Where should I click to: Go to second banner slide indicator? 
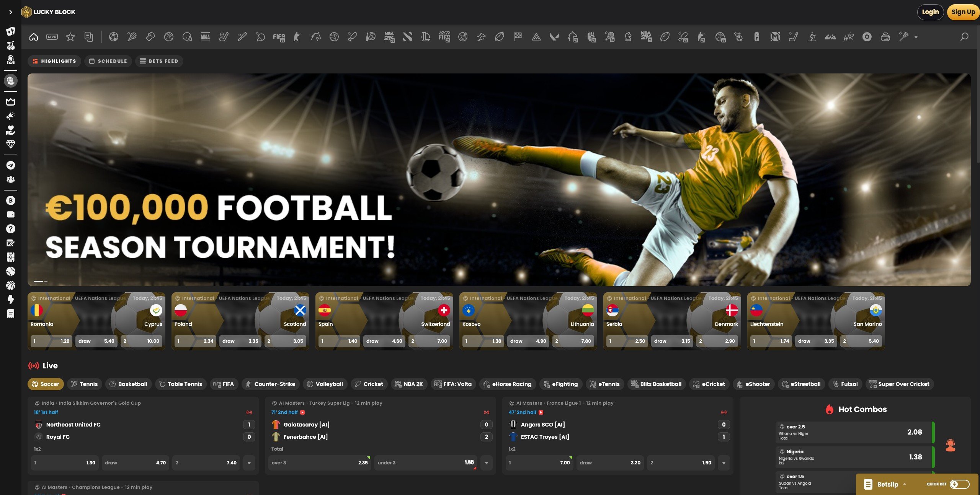coord(46,282)
